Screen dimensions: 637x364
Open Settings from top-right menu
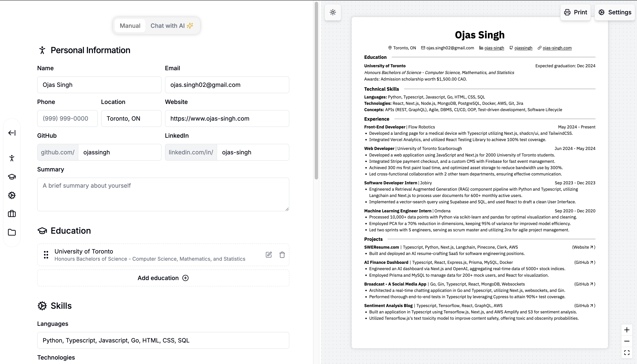[x=615, y=12]
